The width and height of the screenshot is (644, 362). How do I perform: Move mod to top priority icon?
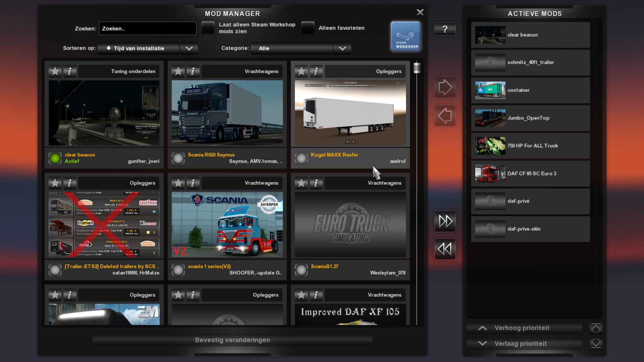coord(596,328)
